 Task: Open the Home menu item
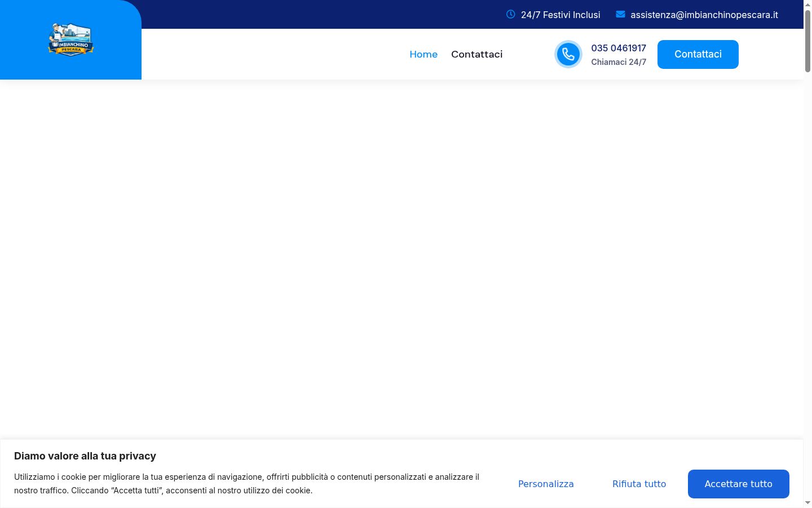pyautogui.click(x=423, y=54)
